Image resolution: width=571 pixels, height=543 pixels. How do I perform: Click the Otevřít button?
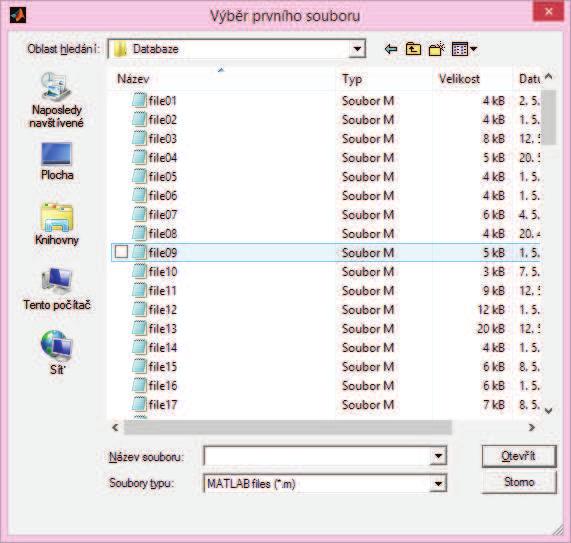click(519, 456)
